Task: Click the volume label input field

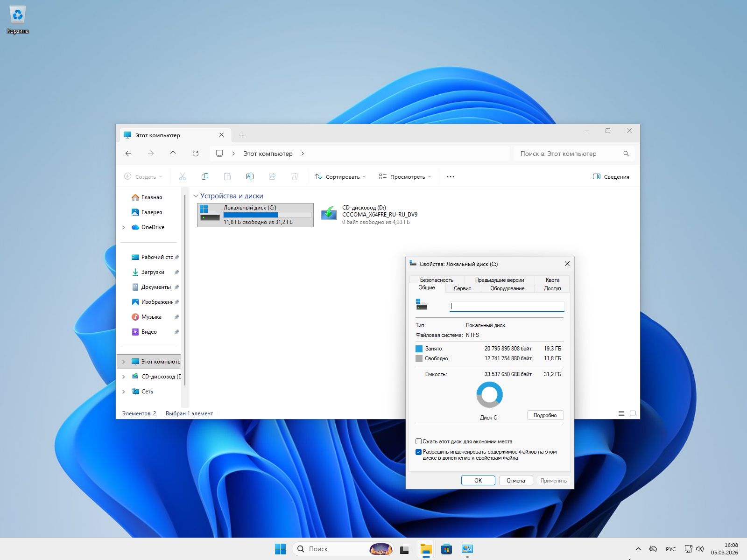Action: click(x=507, y=306)
